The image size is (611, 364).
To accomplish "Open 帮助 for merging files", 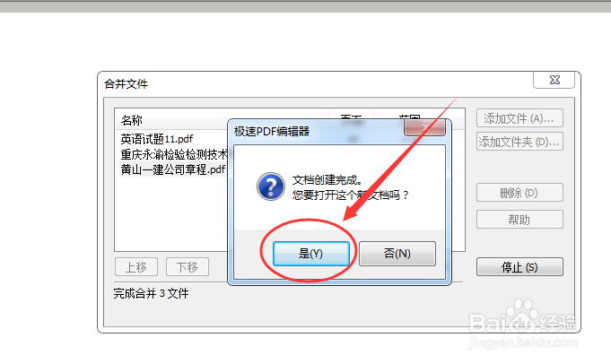I will pyautogui.click(x=519, y=220).
